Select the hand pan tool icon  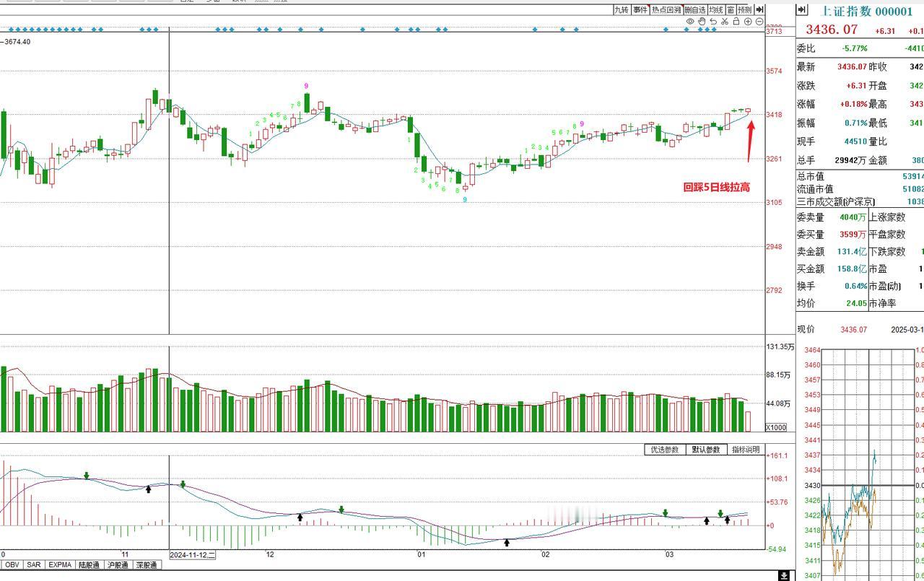pyautogui.click(x=702, y=22)
